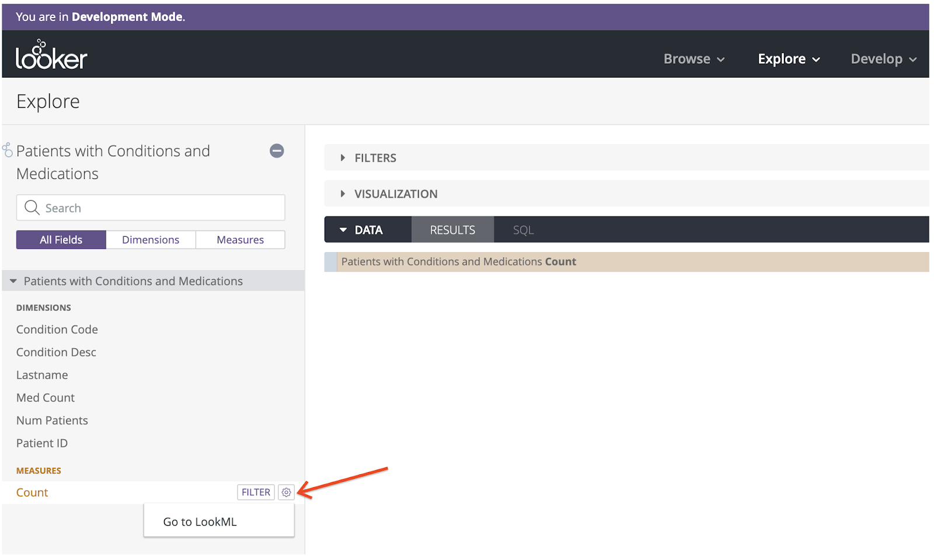
Task: Switch to the Measures fields tab
Action: 240,240
